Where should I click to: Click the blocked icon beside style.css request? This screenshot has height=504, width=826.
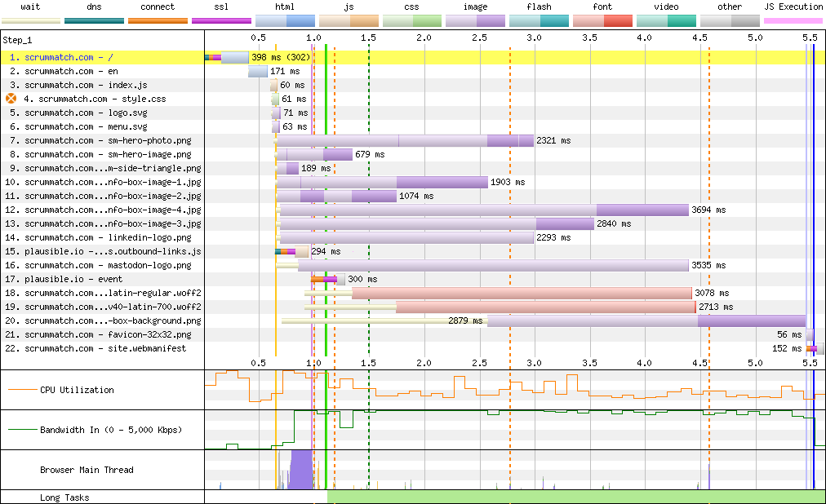11,99
